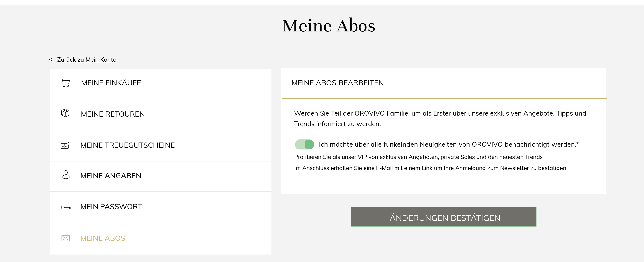This screenshot has width=644, height=262.
Task: Open Meine Einkäufe menu entry
Action: [x=161, y=83]
